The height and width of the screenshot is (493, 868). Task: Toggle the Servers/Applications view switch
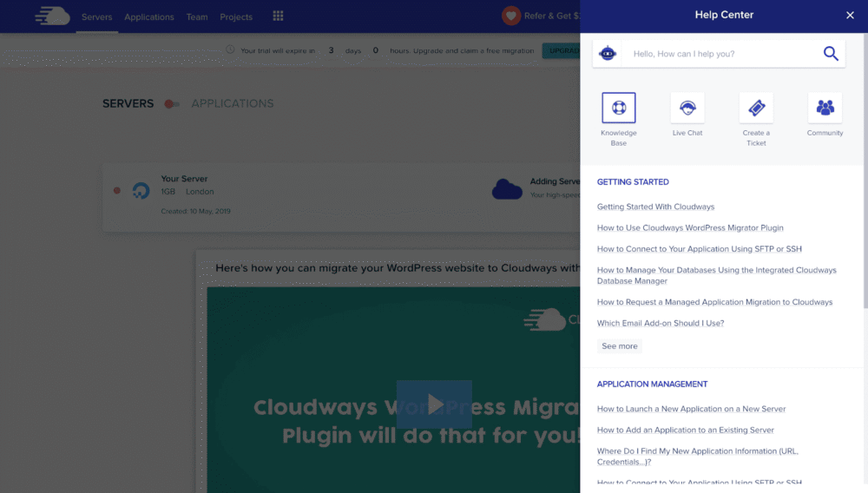tap(172, 104)
